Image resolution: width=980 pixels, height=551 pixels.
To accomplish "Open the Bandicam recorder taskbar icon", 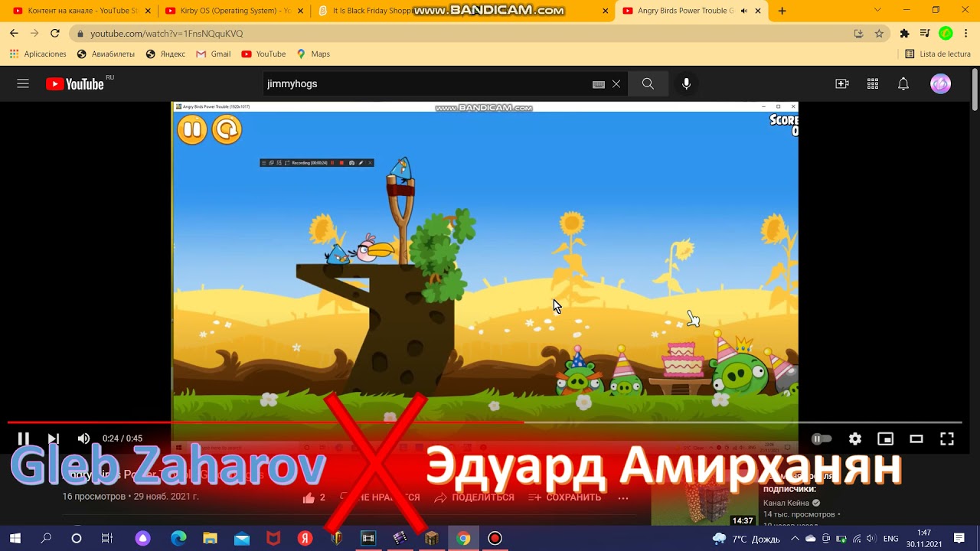I will (495, 539).
